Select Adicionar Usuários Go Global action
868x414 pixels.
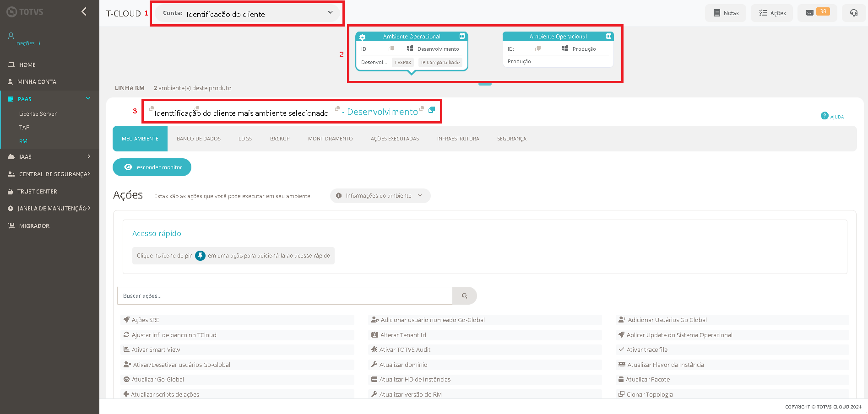(x=732, y=320)
